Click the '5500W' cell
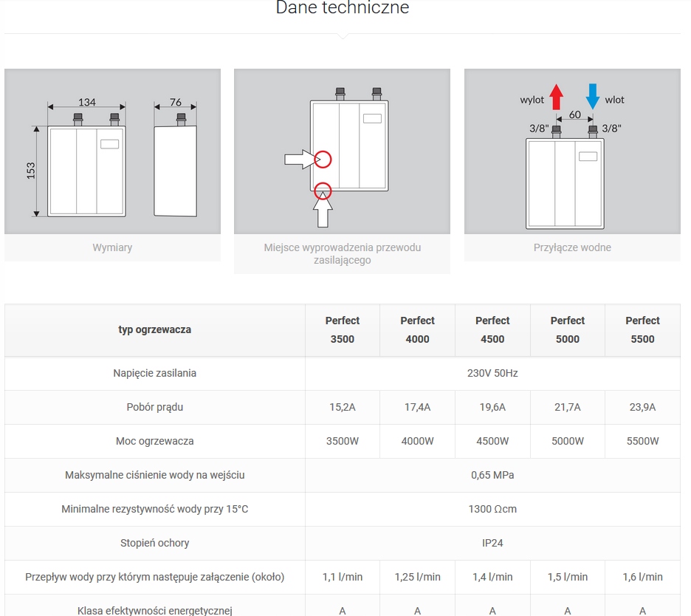Viewport: 691px width, 616px height. coord(642,441)
